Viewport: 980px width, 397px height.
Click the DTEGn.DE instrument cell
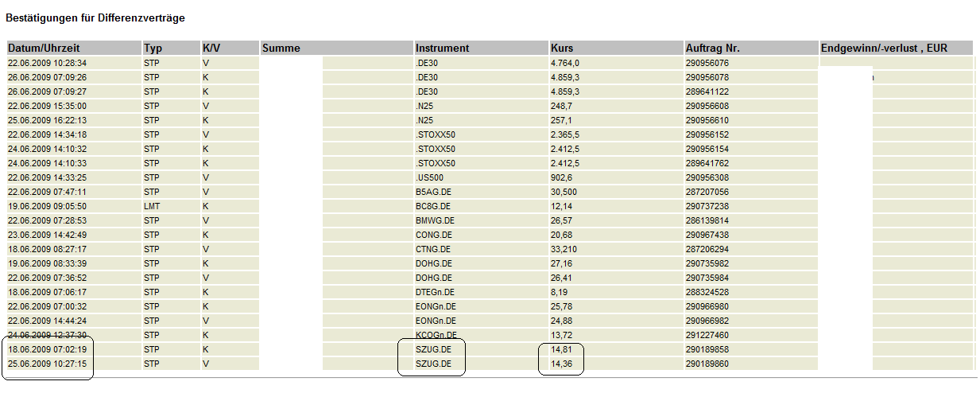click(x=436, y=292)
